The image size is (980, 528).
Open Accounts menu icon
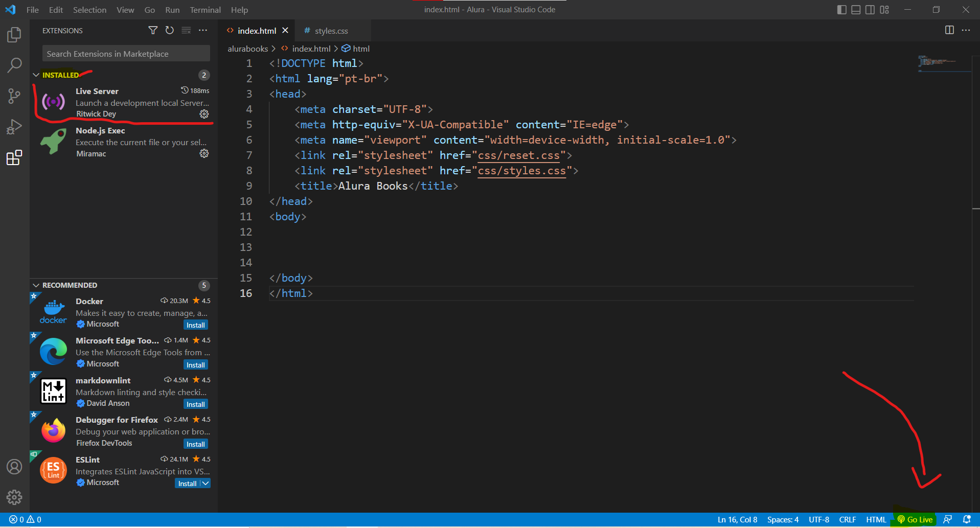pos(14,467)
